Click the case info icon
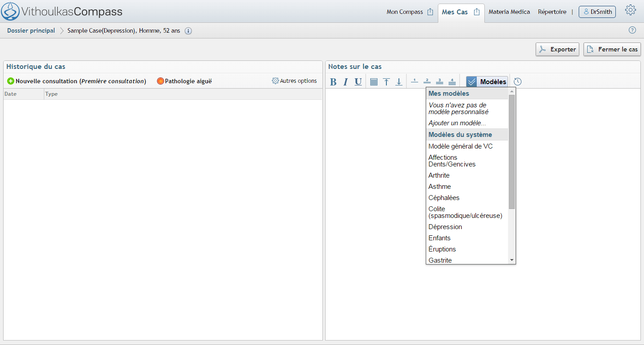Image resolution: width=644 pixels, height=345 pixels. click(x=188, y=31)
